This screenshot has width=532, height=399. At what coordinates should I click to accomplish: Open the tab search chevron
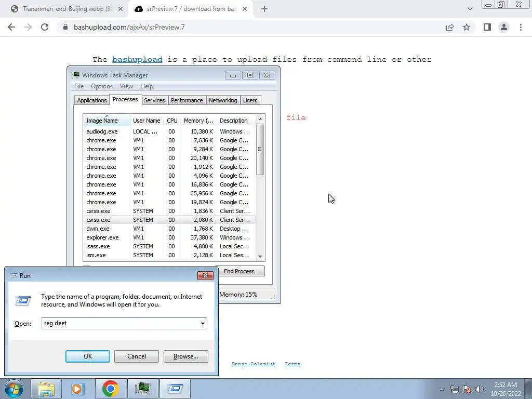(470, 9)
